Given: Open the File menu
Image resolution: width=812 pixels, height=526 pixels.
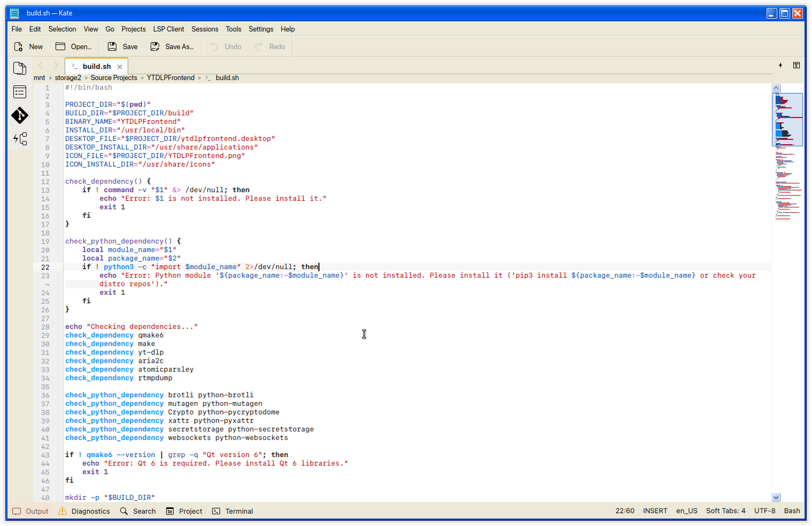Looking at the screenshot, I should pyautogui.click(x=17, y=29).
